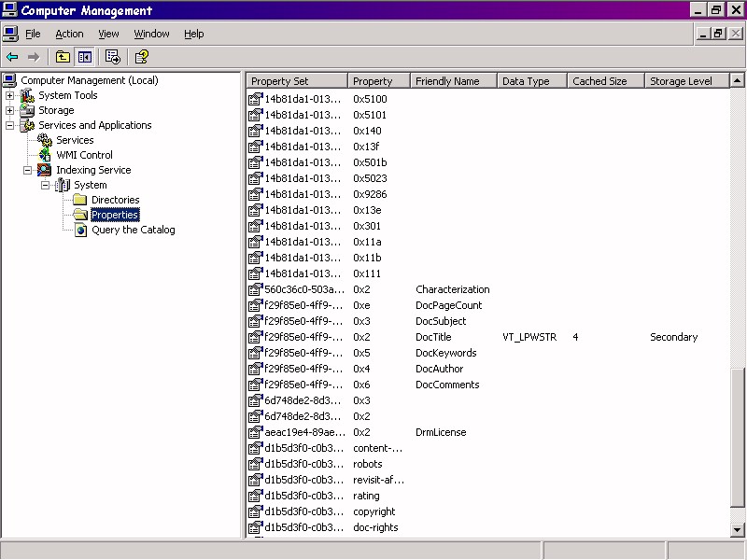The image size is (747, 560).
Task: Click the WMI Control icon
Action: click(x=45, y=155)
